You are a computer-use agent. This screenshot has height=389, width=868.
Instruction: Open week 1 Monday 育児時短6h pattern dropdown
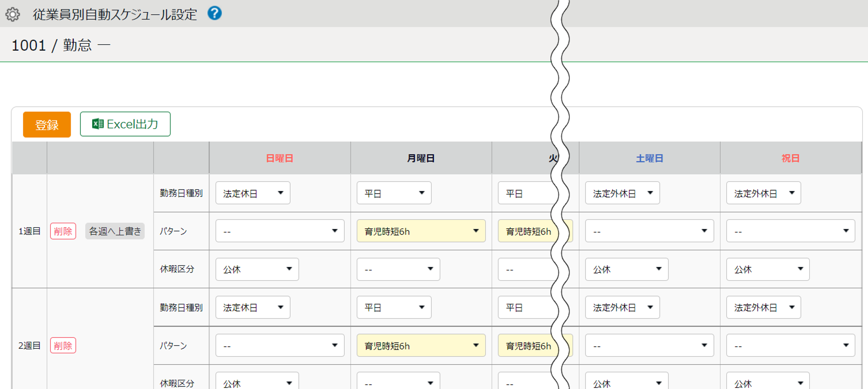pos(421,231)
